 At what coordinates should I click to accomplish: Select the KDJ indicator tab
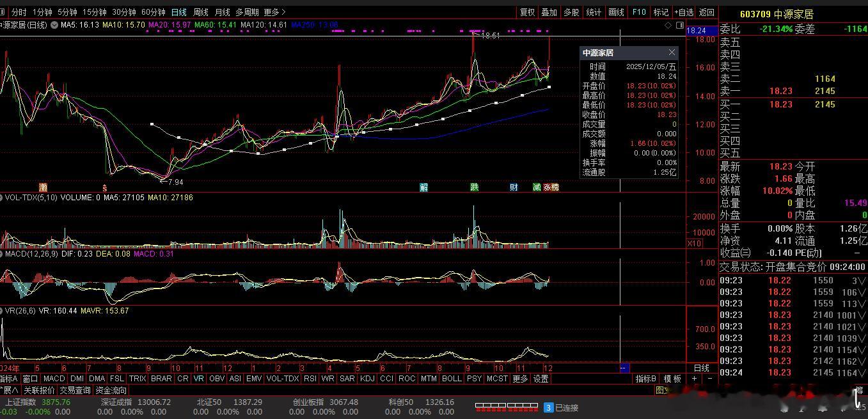(x=367, y=379)
